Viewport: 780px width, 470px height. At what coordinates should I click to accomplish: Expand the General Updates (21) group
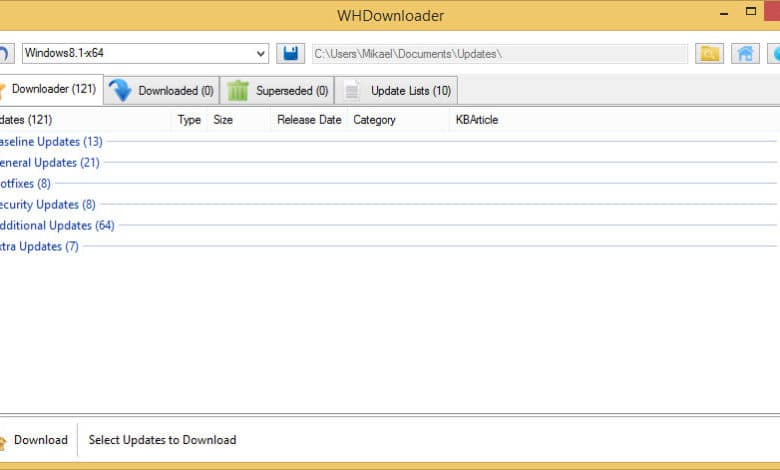coord(49,163)
